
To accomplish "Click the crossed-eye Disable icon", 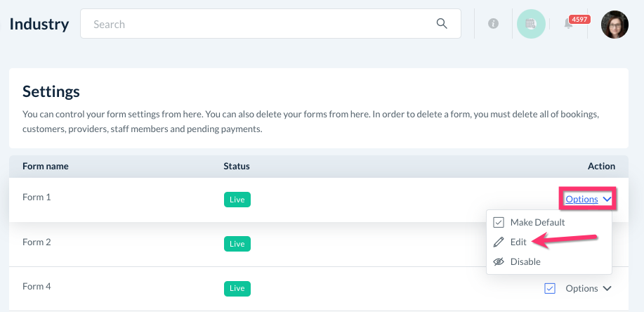I will 499,261.
